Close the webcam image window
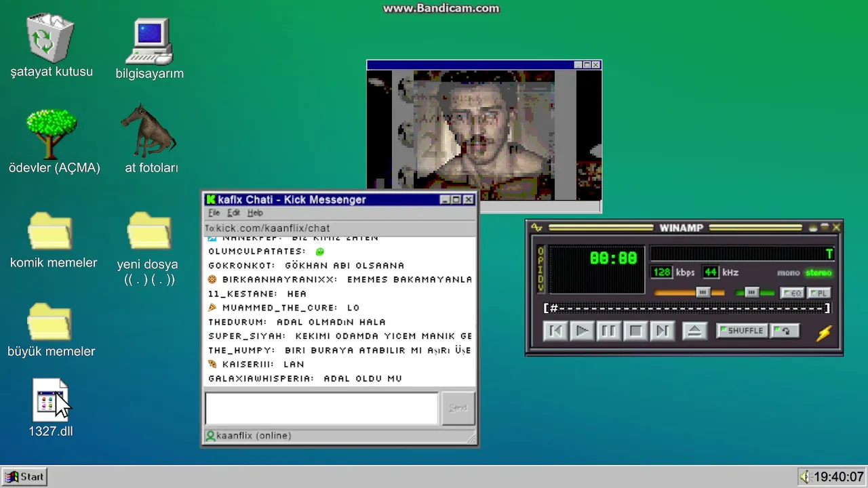Screen dimensions: 868x488 [x=596, y=65]
